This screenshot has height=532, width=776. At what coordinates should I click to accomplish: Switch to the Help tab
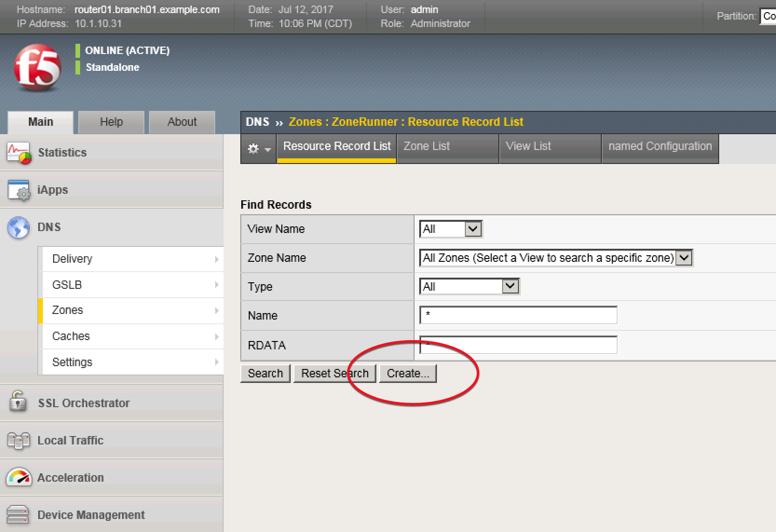click(111, 122)
